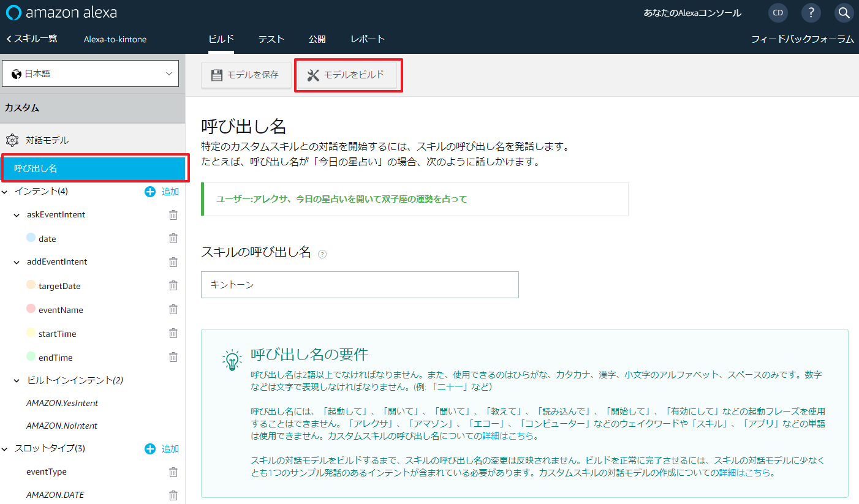859x504 pixels.
Task: Click the カスタム section header
Action: pyautogui.click(x=93, y=108)
